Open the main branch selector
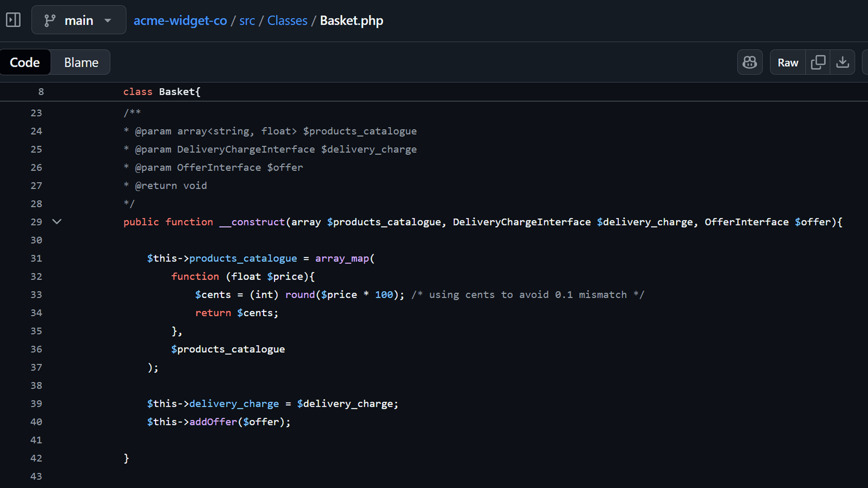868x488 pixels. click(x=79, y=20)
